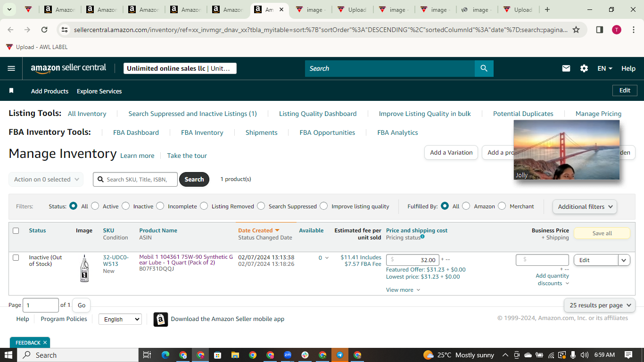
Task: Open File Explorer from the taskbar
Action: pyautogui.click(x=235, y=355)
